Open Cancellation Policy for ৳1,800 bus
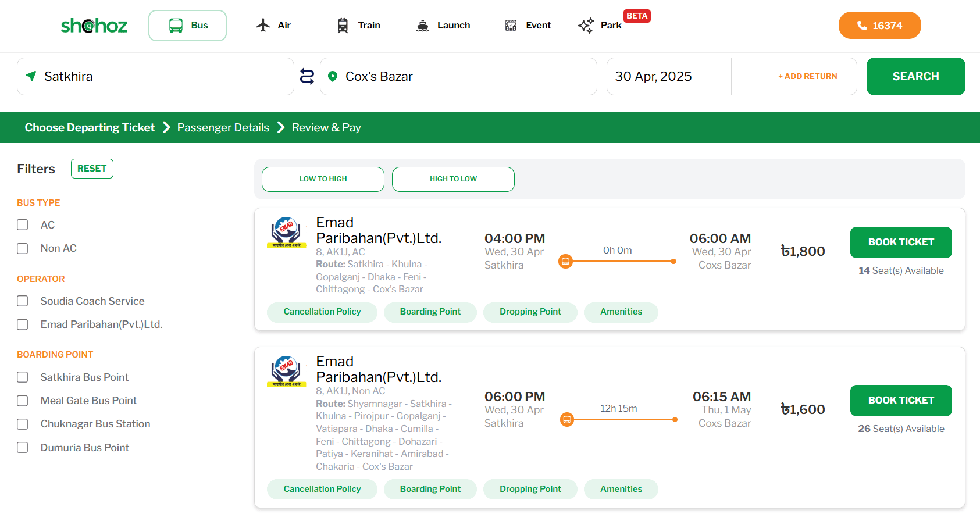The image size is (980, 514). (322, 312)
